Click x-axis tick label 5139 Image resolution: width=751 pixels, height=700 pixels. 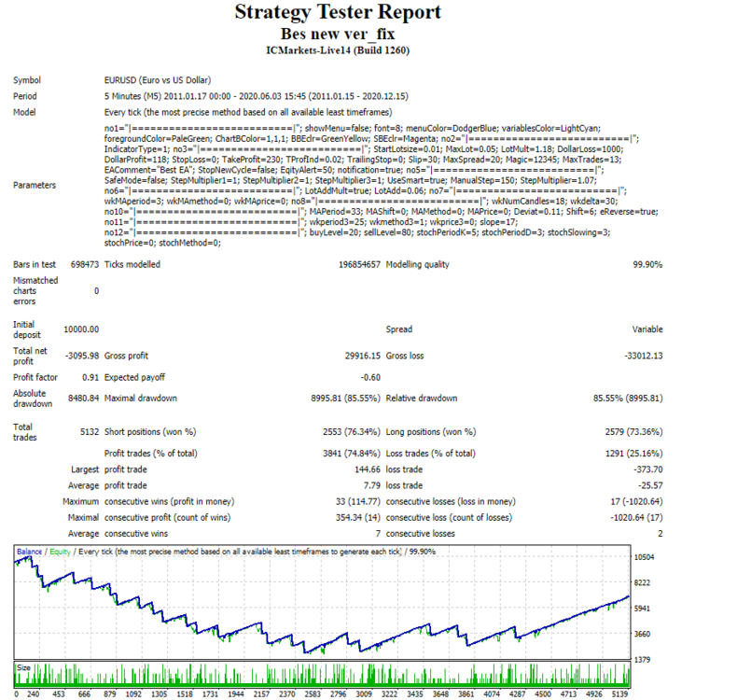[x=619, y=694]
